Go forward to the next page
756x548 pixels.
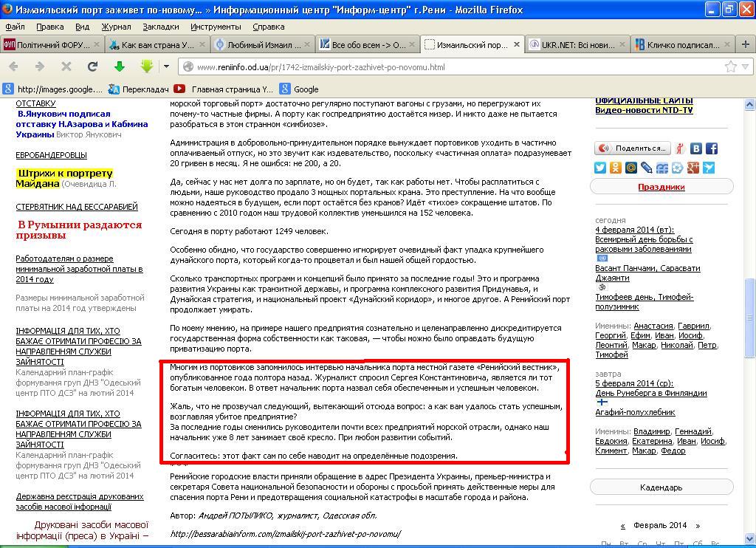pos(40,66)
